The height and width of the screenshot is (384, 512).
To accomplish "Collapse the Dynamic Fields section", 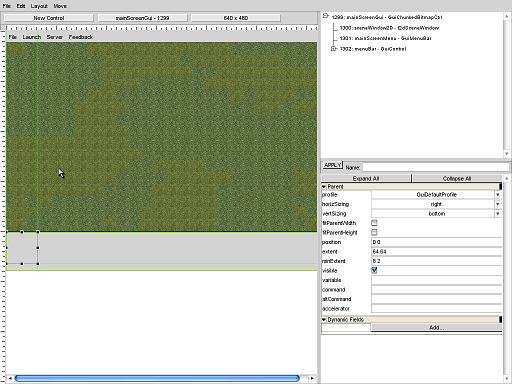I will tap(324, 319).
